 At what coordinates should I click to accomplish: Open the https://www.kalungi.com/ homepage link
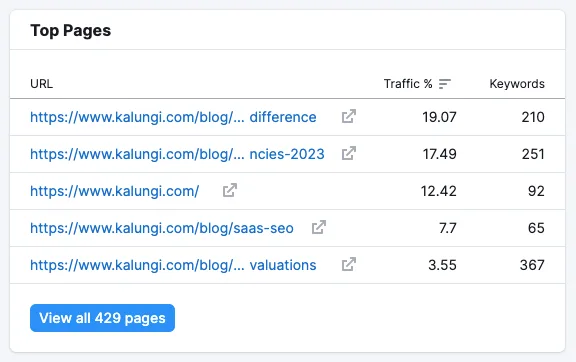[115, 191]
